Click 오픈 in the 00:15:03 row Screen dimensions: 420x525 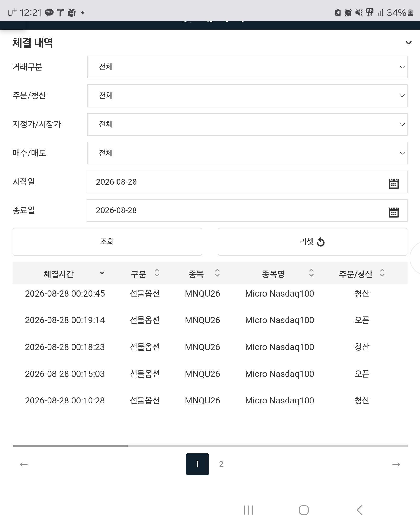(x=362, y=374)
